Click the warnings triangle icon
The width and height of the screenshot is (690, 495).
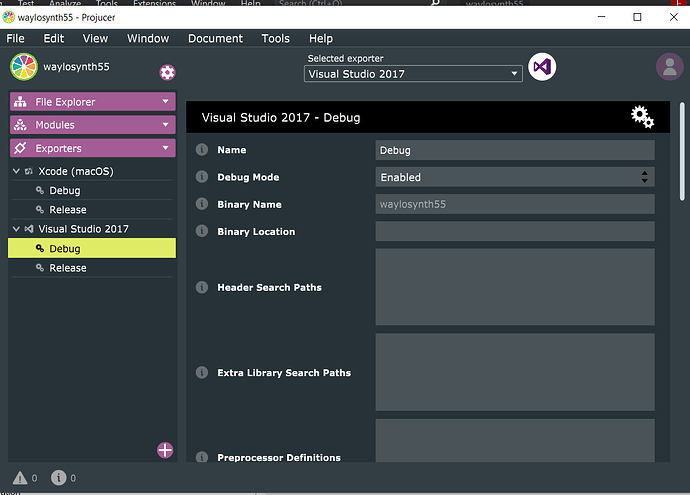[x=20, y=478]
